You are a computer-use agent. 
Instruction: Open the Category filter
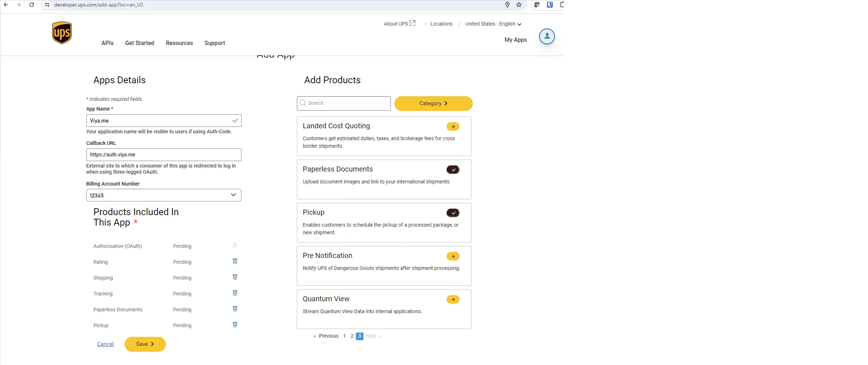pyautogui.click(x=433, y=103)
